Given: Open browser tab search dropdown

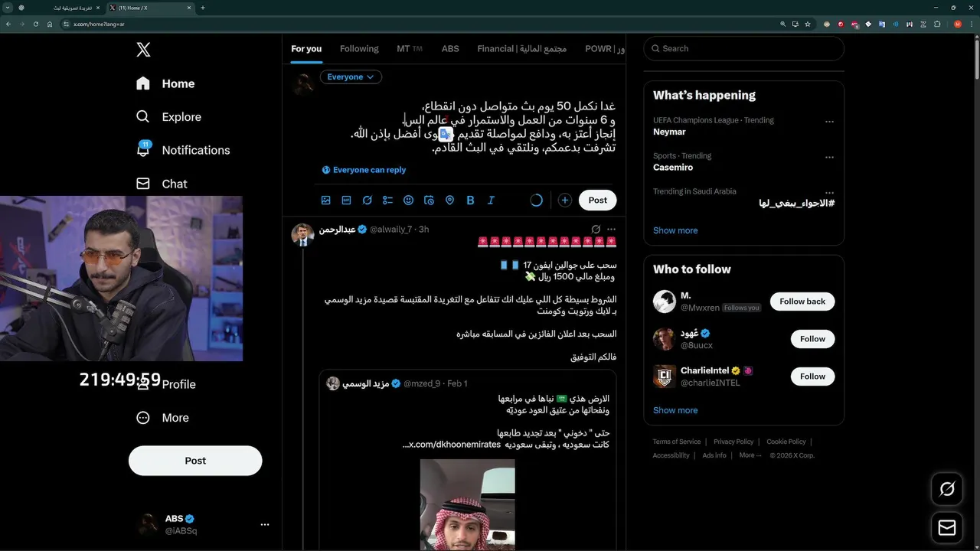Looking at the screenshot, I should (7, 8).
